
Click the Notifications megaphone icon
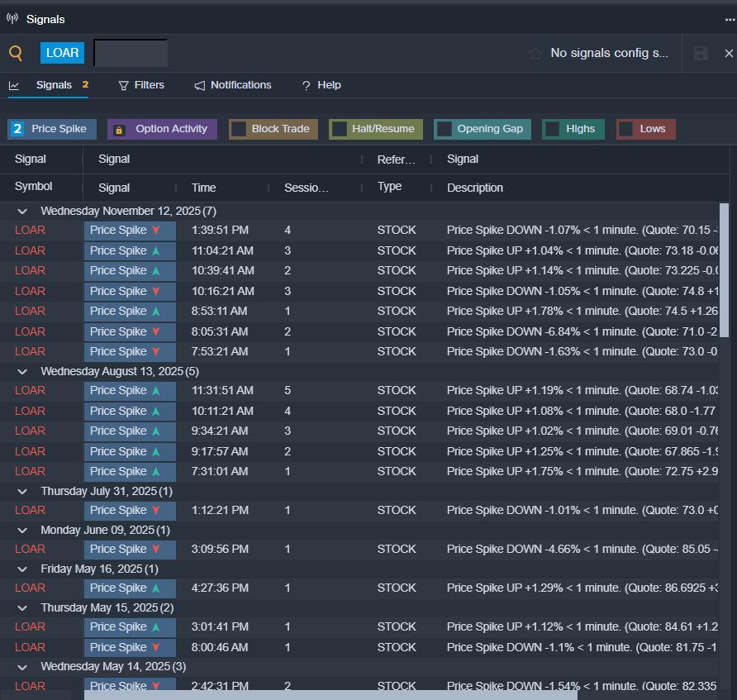click(200, 85)
